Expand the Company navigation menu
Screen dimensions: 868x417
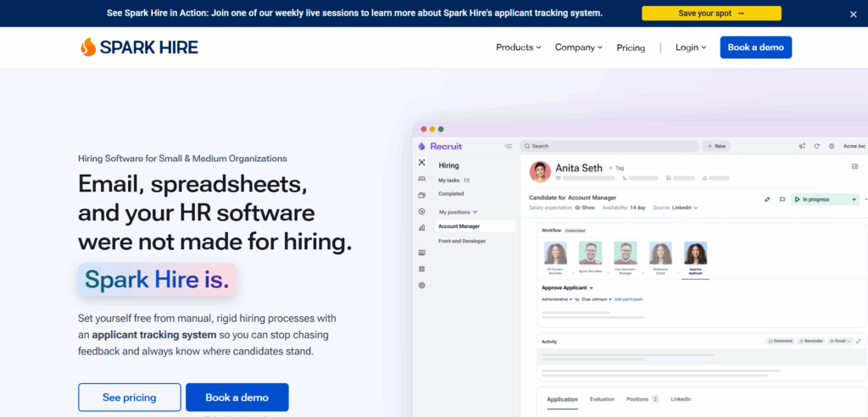[578, 47]
